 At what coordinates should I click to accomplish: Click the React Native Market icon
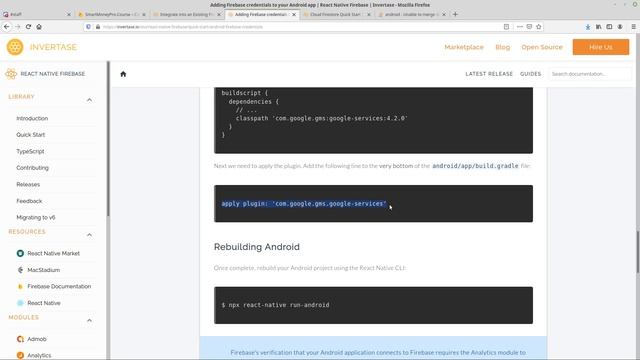20,253
